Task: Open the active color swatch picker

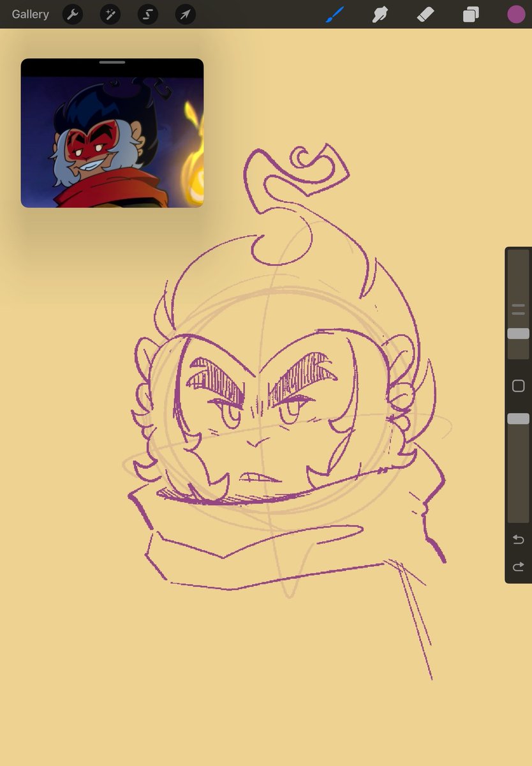Action: (x=516, y=14)
